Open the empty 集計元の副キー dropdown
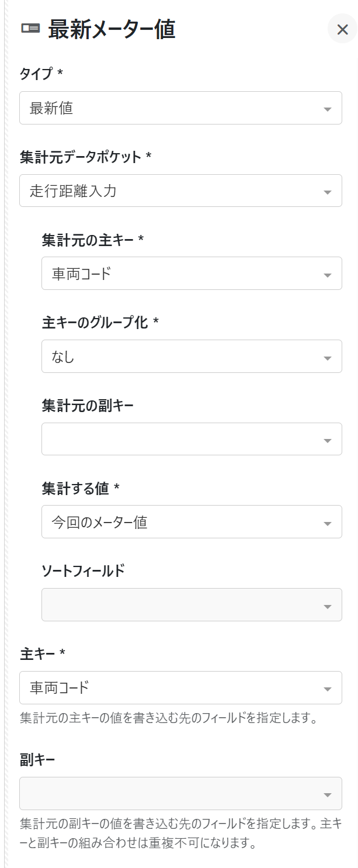This screenshot has height=868, width=358. [x=181, y=439]
